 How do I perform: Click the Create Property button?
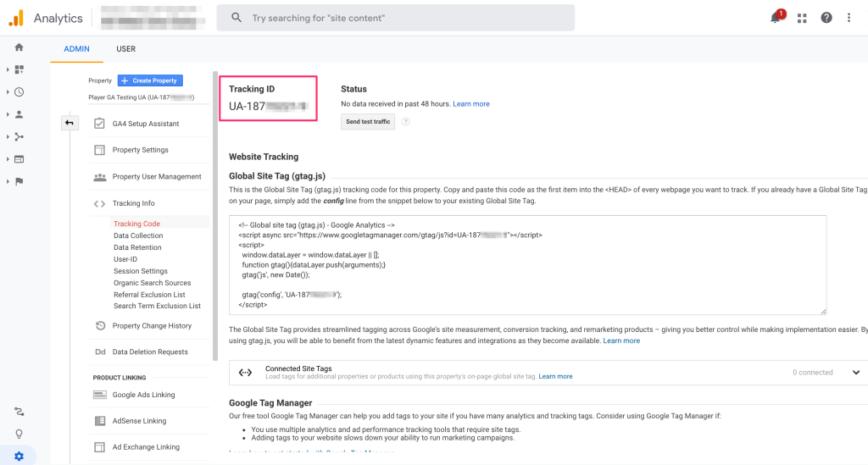pyautogui.click(x=150, y=80)
